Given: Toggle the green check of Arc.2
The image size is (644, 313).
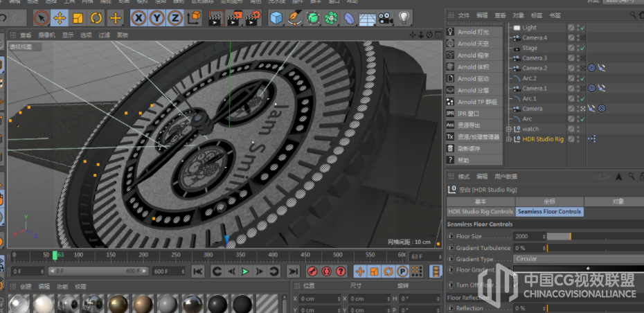Looking at the screenshot, I should point(583,78).
